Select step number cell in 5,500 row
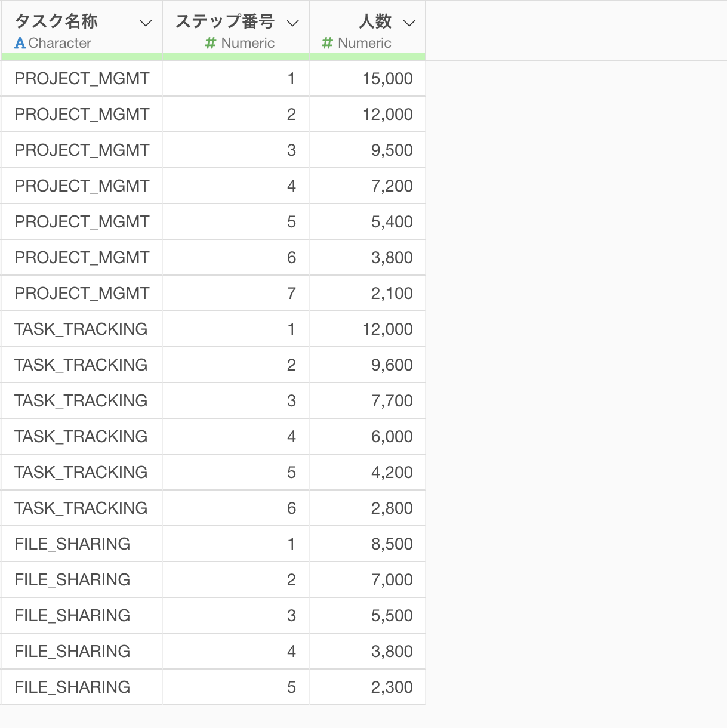 pos(236,615)
